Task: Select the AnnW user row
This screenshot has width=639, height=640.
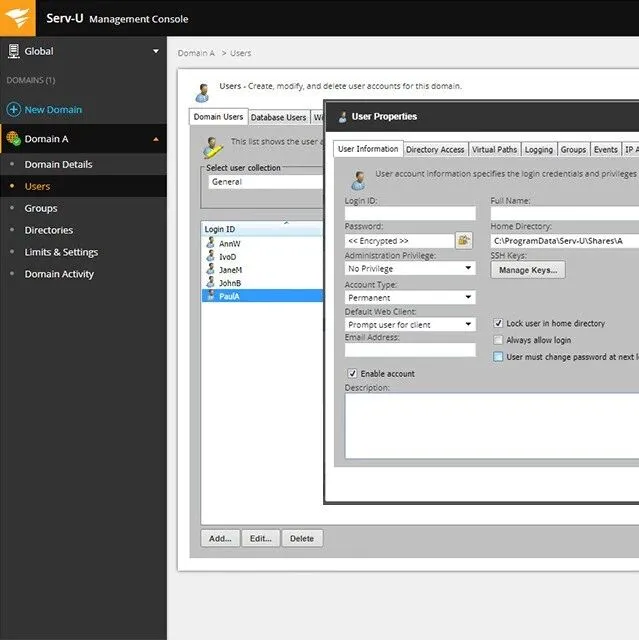Action: point(262,243)
